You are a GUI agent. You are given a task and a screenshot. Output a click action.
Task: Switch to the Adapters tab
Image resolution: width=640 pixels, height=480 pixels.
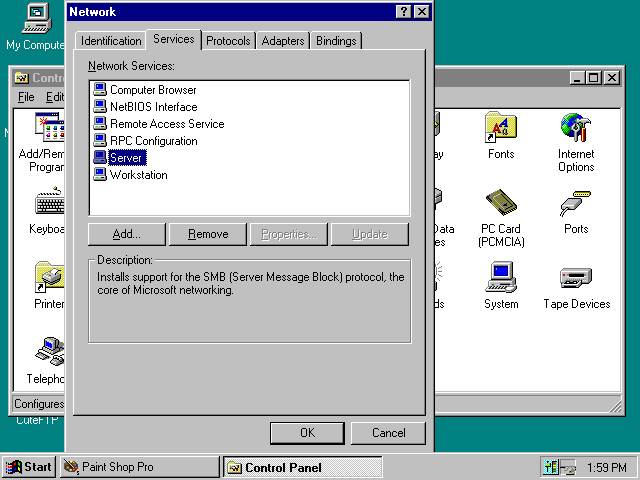point(283,41)
